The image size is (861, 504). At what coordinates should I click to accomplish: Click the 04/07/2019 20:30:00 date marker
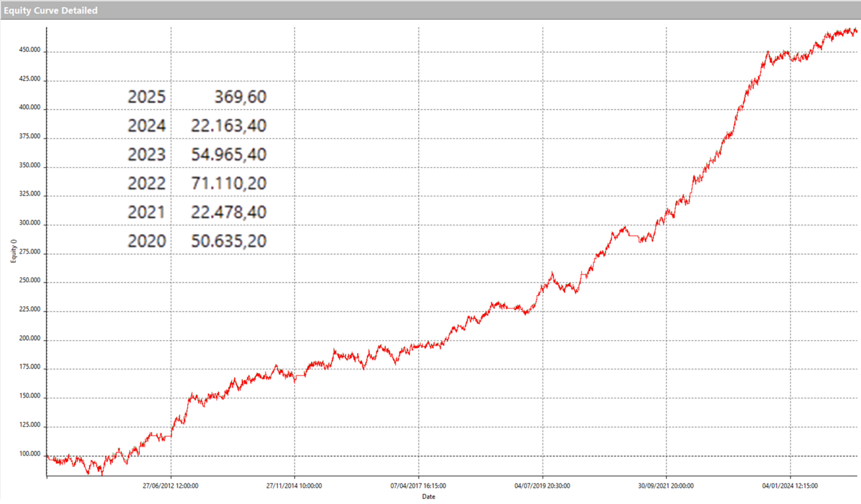coord(542,486)
